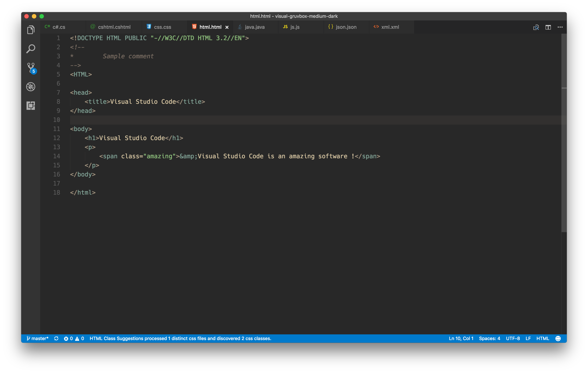Close the html.html tab
Screen dimensions: 588x373
click(x=227, y=27)
